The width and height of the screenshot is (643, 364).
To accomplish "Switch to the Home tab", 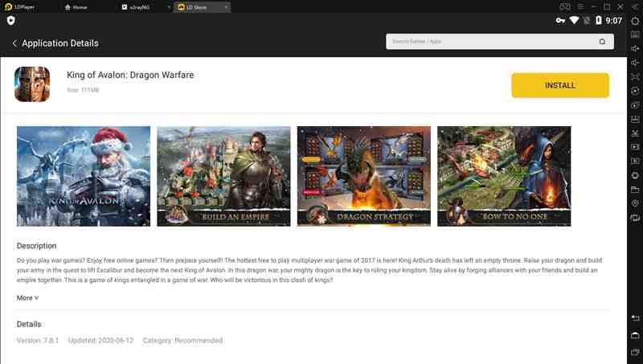I will [76, 7].
